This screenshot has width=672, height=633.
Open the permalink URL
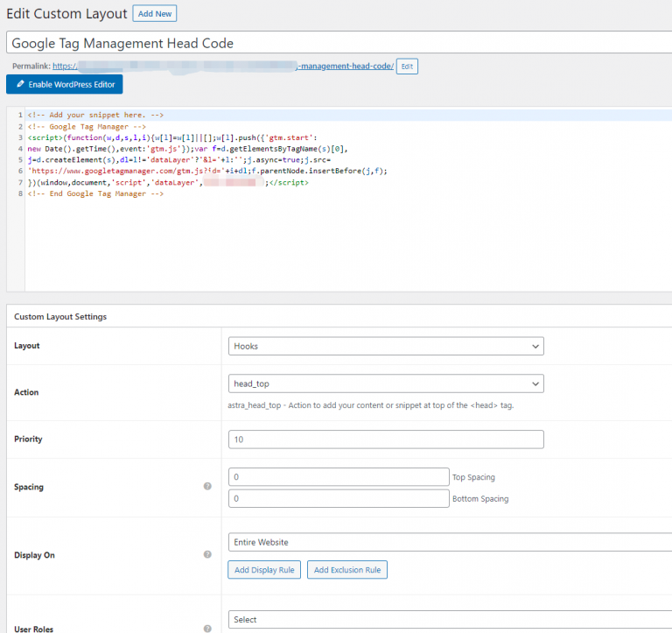tap(223, 66)
